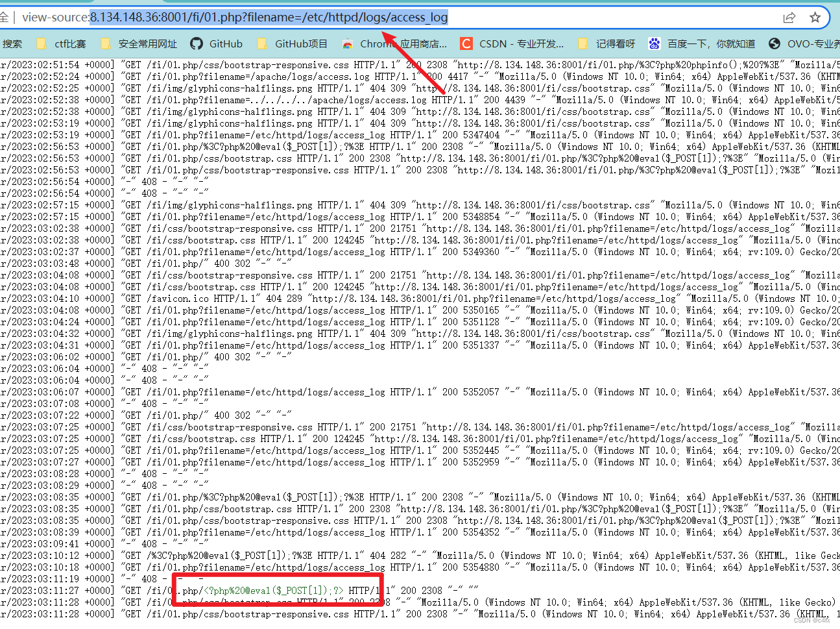Image resolution: width=840 pixels, height=629 pixels.
Task: Click the response size 5352445
Action: click(481, 450)
